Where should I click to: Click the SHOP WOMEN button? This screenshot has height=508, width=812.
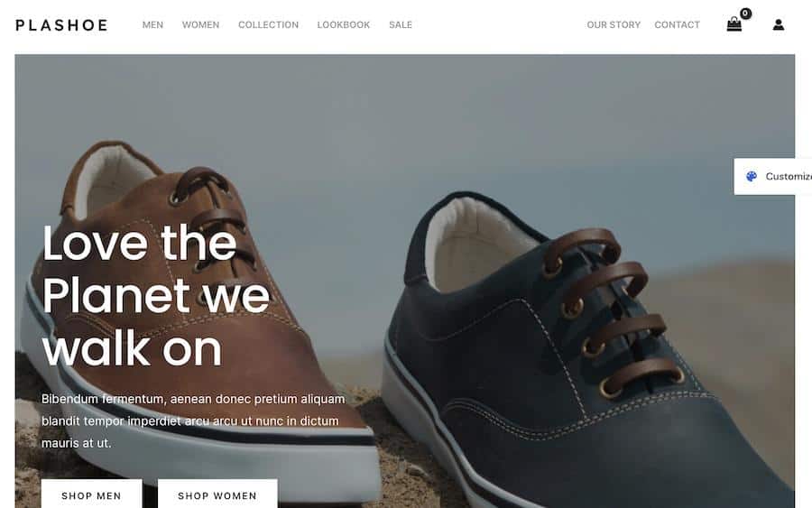click(217, 494)
